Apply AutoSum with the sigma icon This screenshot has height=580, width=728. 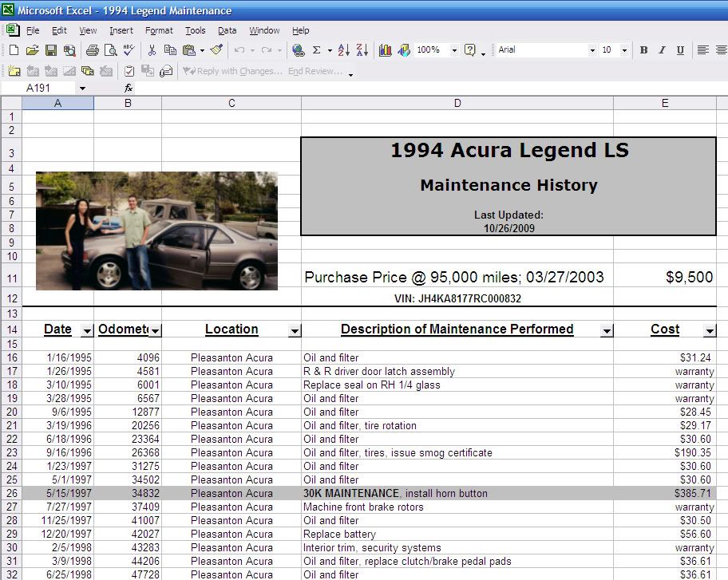317,50
